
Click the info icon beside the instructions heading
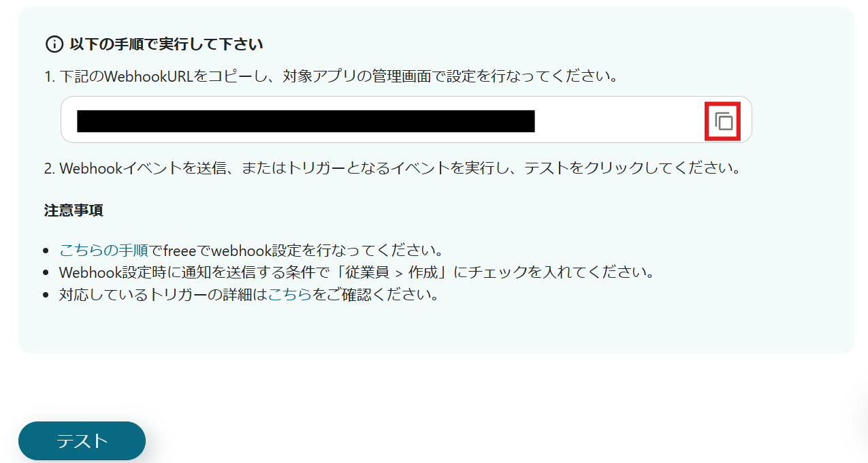point(54,44)
